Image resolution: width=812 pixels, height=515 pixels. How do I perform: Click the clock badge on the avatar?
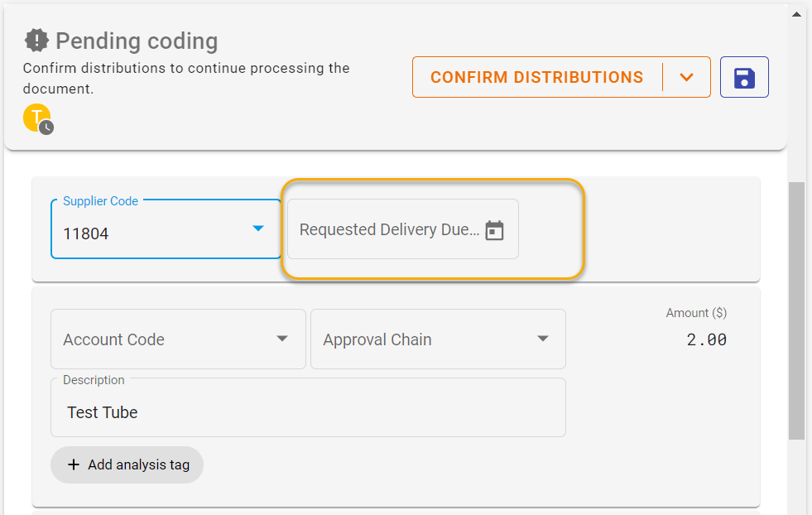pos(47,128)
